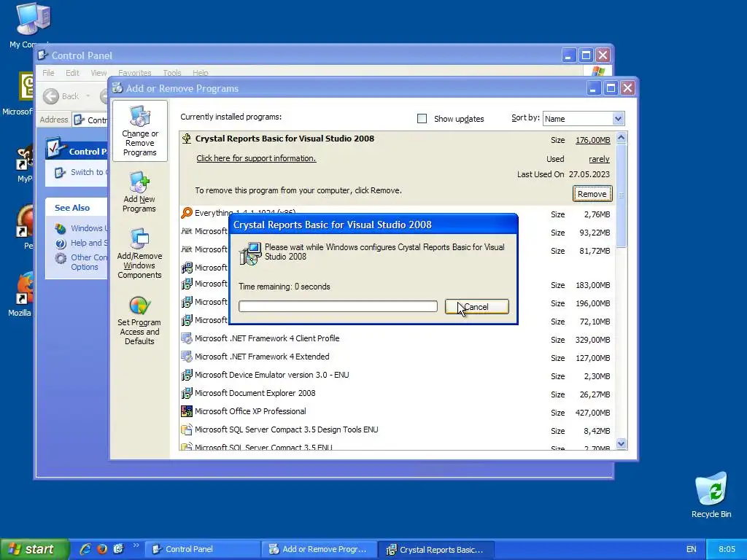The height and width of the screenshot is (560, 747).
Task: Click the taskbar clock showing 8:05
Action: tap(727, 549)
